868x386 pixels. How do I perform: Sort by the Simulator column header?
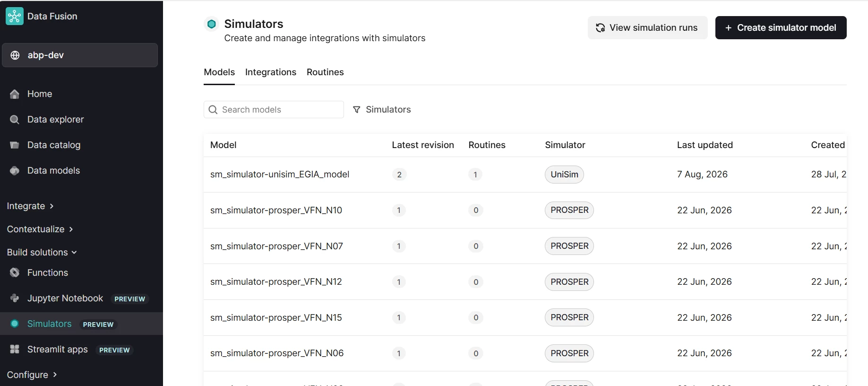(565, 145)
